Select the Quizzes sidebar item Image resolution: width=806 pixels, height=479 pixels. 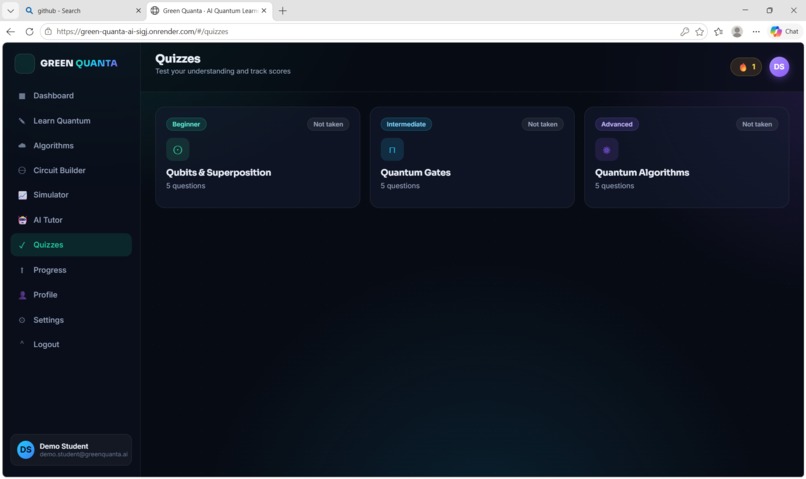pos(71,245)
